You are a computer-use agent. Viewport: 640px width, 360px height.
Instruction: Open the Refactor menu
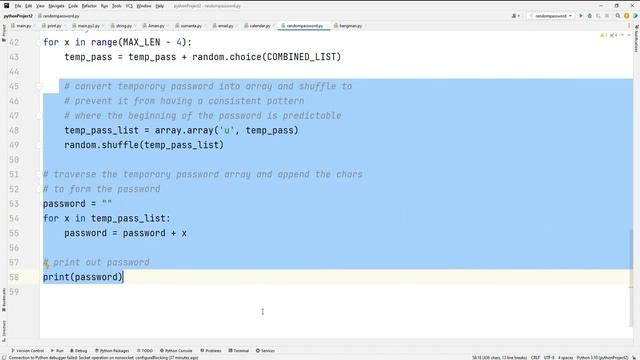tap(89, 6)
